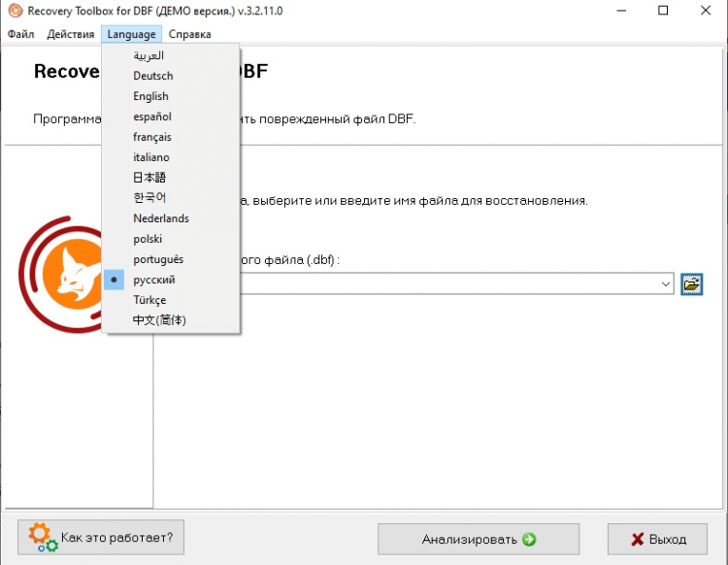728x565 pixels.
Task: Select português language entry
Action: [171, 259]
